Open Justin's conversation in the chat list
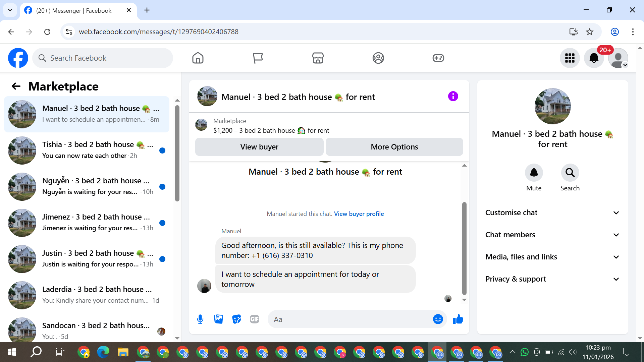 (87, 259)
